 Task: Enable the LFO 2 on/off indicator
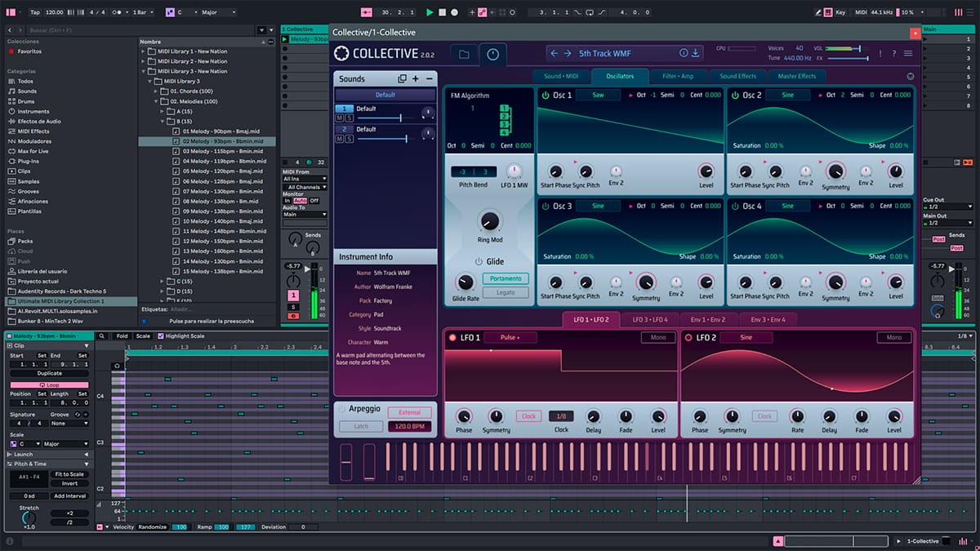pyautogui.click(x=688, y=337)
